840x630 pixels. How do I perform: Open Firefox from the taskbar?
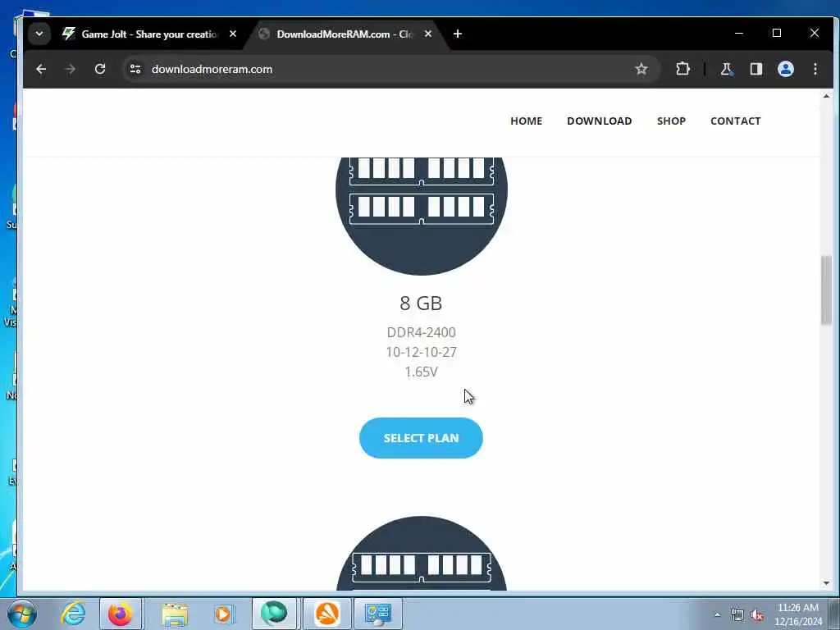tap(120, 614)
